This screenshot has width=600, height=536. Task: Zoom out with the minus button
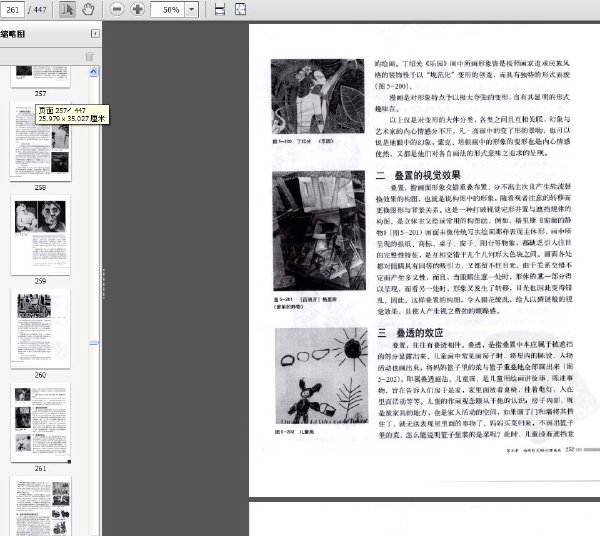click(x=117, y=9)
